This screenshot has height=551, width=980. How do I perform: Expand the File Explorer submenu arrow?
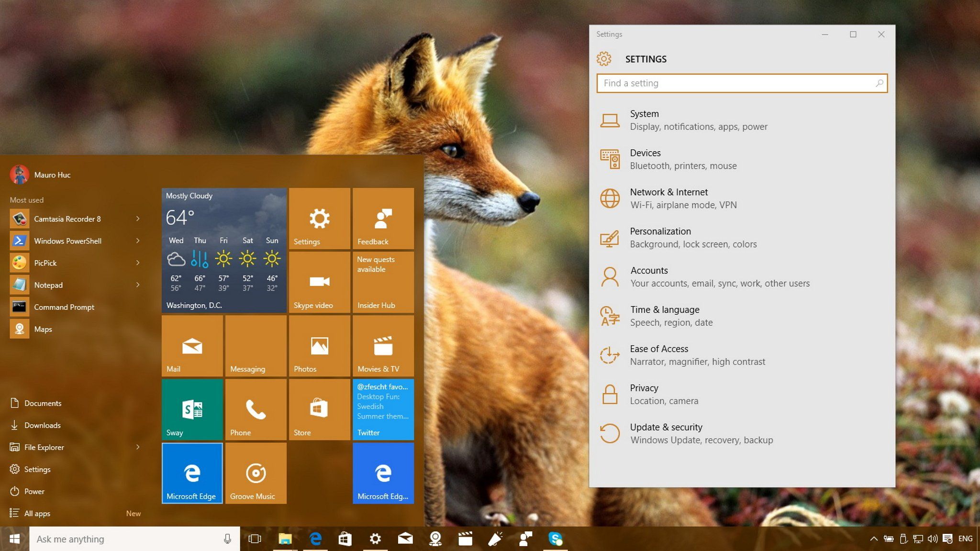[x=138, y=447]
